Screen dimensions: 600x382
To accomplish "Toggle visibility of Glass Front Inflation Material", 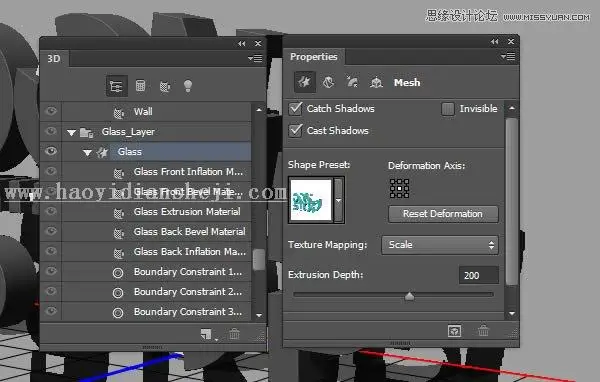I will (51, 171).
